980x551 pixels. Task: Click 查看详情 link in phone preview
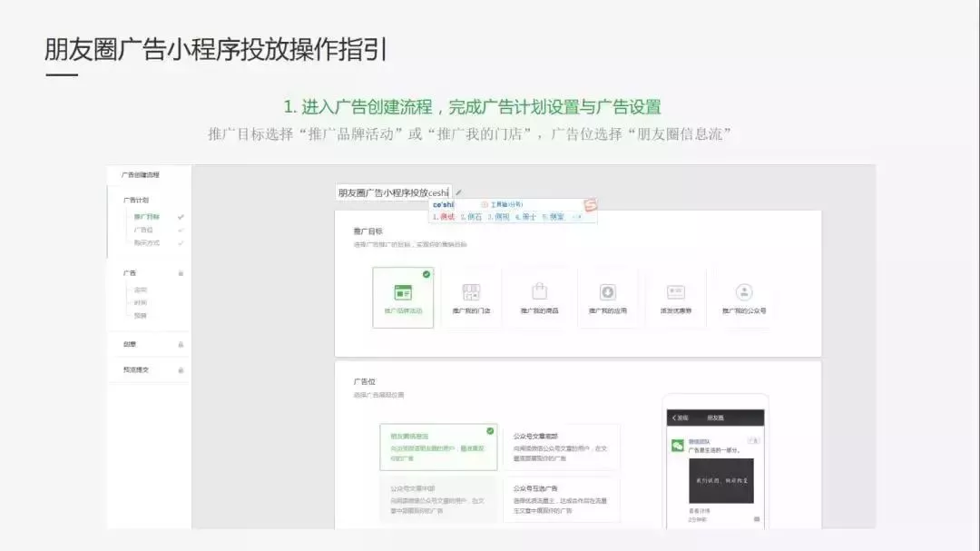point(700,511)
